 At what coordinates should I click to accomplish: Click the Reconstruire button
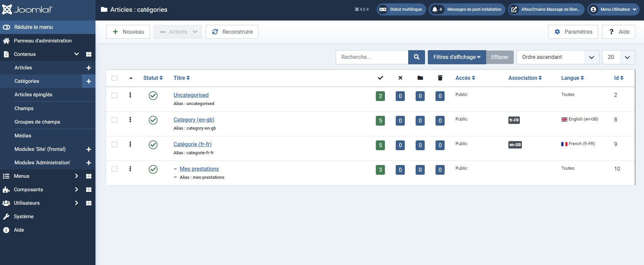[232, 32]
